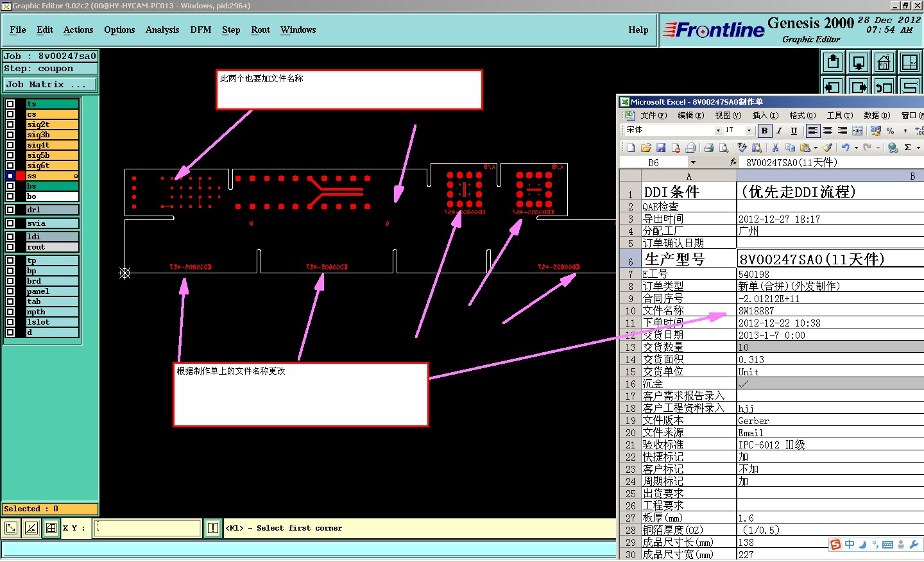The width and height of the screenshot is (924, 562).
Task: Open the font name dropdown in Excel
Action: (x=718, y=130)
